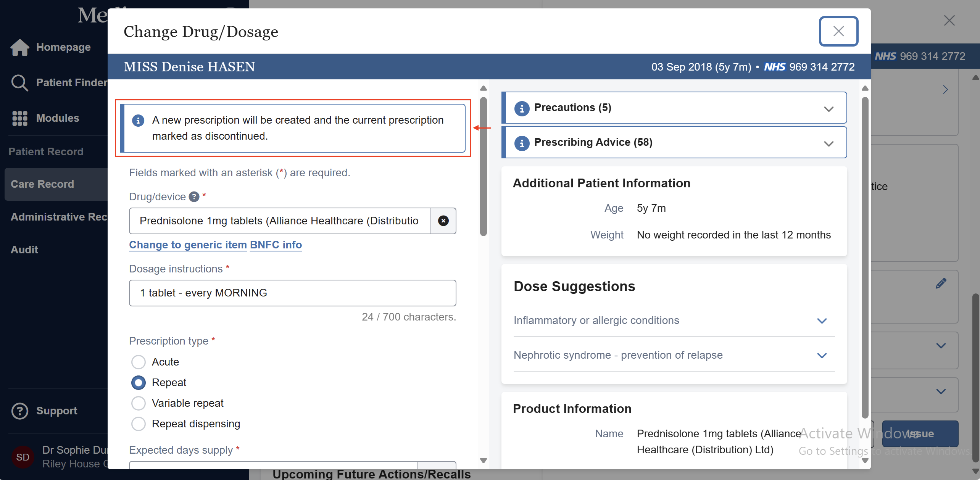The image size is (980, 480).
Task: Click the Modules grid icon
Action: [20, 118]
